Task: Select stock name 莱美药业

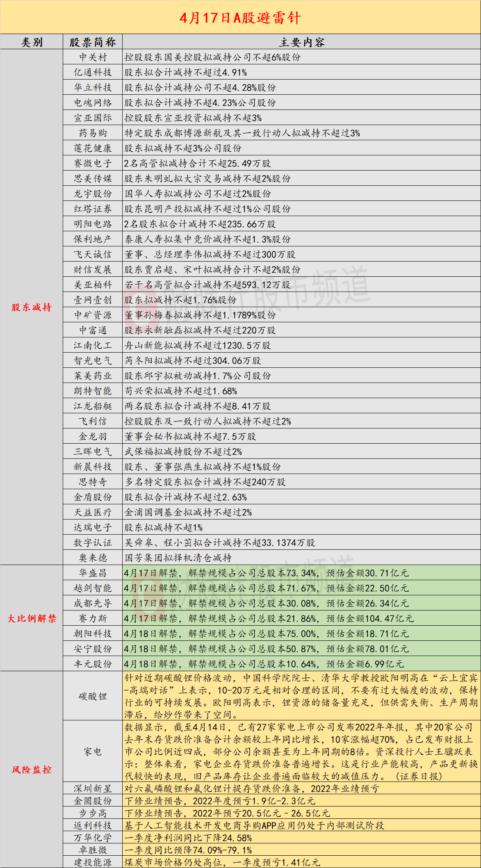Action: 93,376
